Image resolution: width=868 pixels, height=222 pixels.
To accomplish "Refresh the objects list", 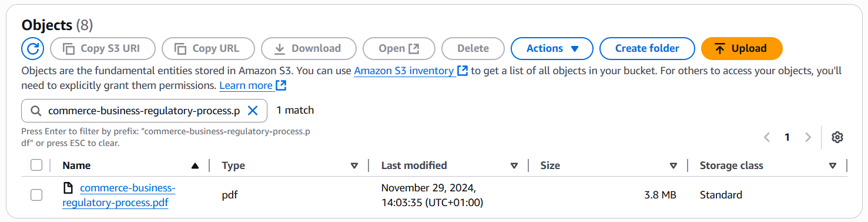I will point(33,48).
